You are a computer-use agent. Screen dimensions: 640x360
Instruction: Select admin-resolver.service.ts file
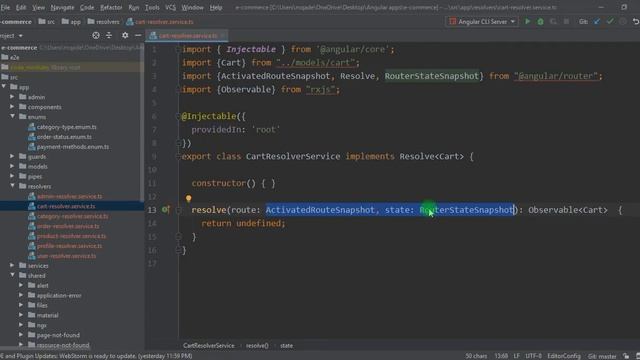[69, 196]
